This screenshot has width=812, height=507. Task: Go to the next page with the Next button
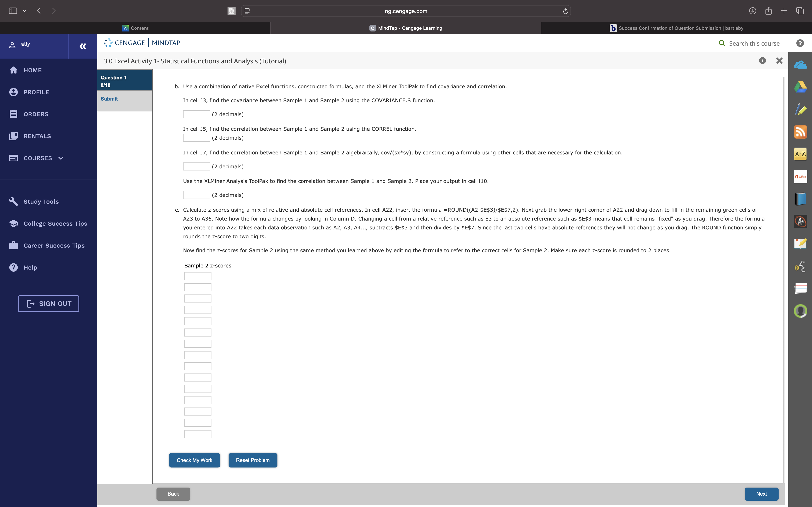[761, 494]
